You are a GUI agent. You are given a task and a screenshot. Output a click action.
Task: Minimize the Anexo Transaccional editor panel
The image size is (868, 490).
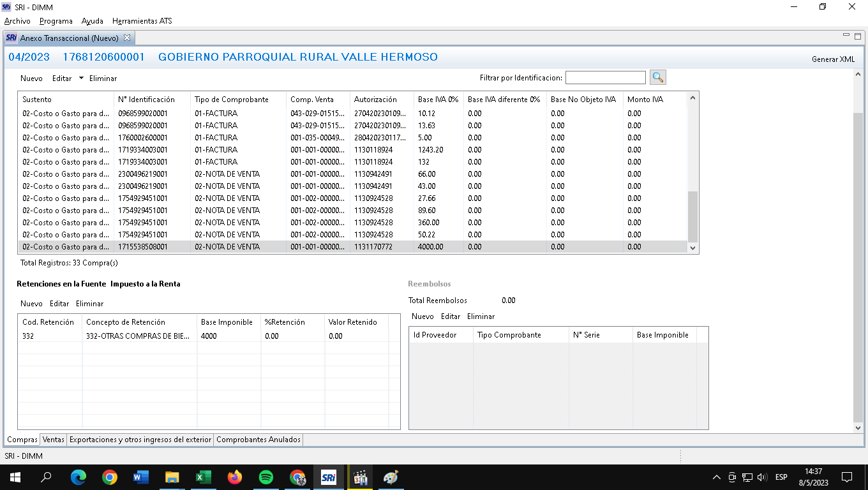[846, 36]
